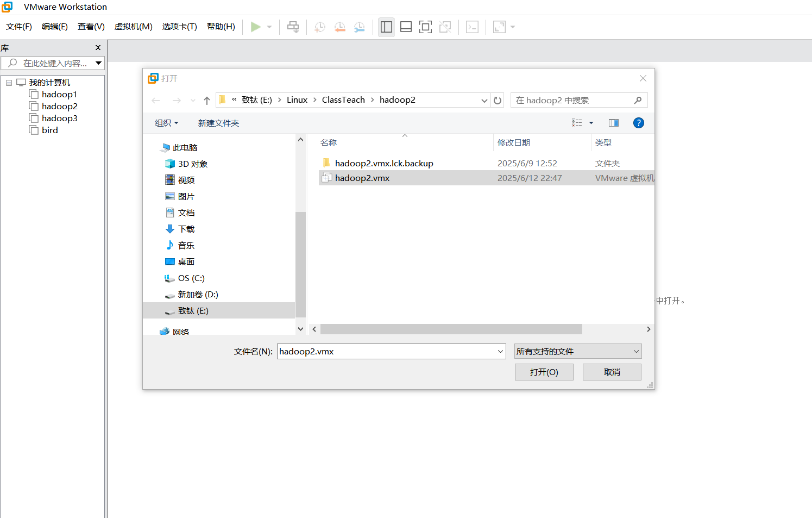Open the power options dropdown arrow
Screen dimensions: 812x518
[269, 27]
